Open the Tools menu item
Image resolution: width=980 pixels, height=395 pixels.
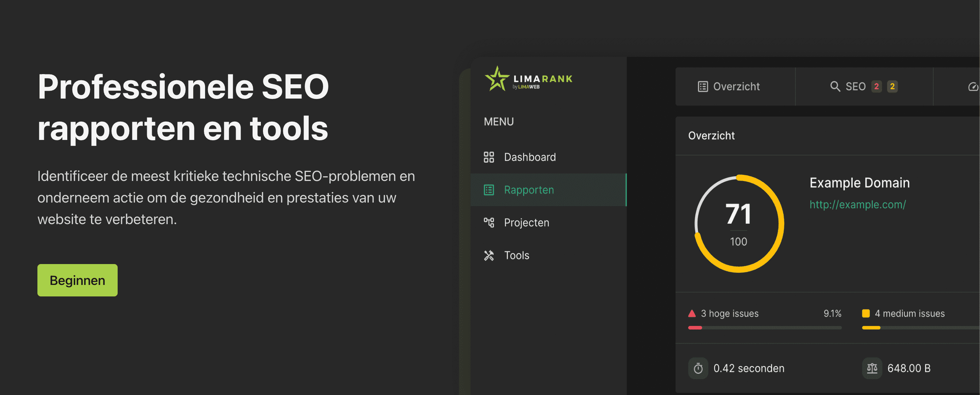pyautogui.click(x=549, y=255)
